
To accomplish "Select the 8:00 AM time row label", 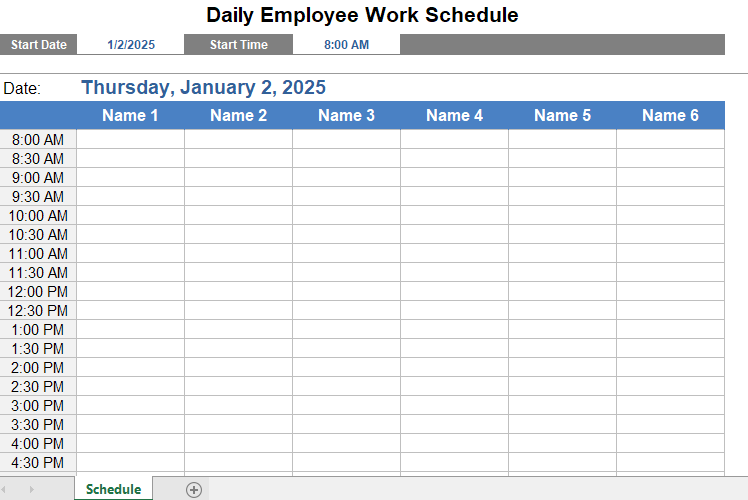I will pyautogui.click(x=38, y=139).
